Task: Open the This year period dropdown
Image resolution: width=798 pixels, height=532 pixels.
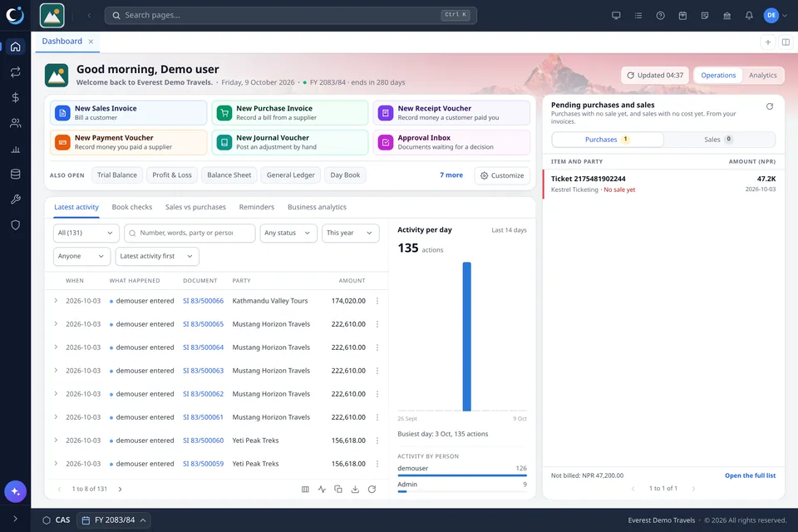Action: [350, 233]
